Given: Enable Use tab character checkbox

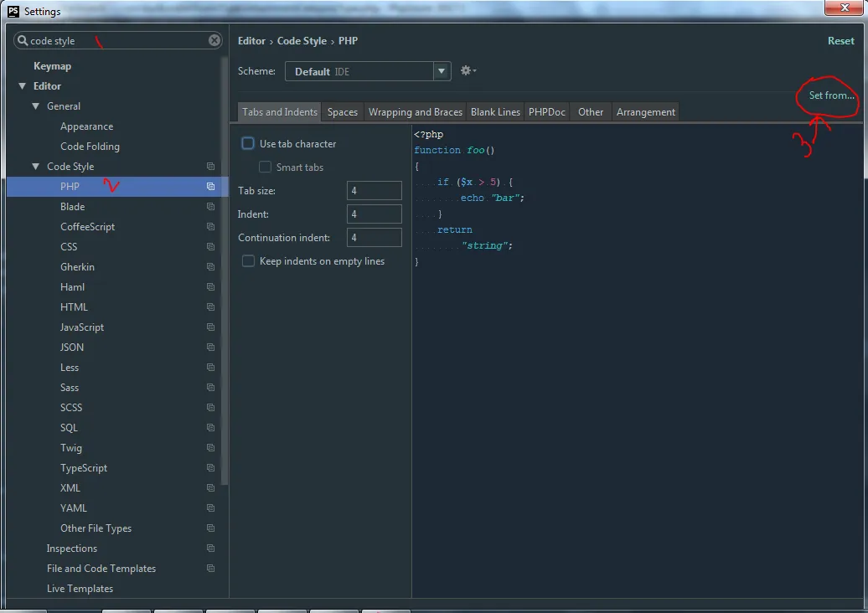Looking at the screenshot, I should click(248, 143).
